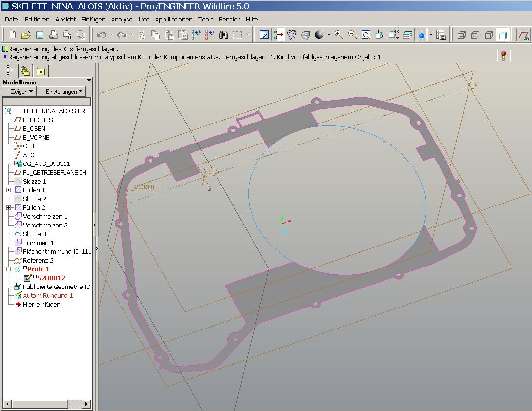The image size is (532, 411).
Task: Print the model with the printer icon
Action: (x=53, y=35)
